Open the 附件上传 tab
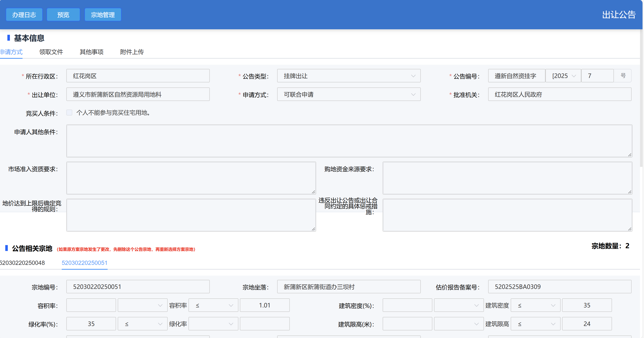 pos(132,52)
